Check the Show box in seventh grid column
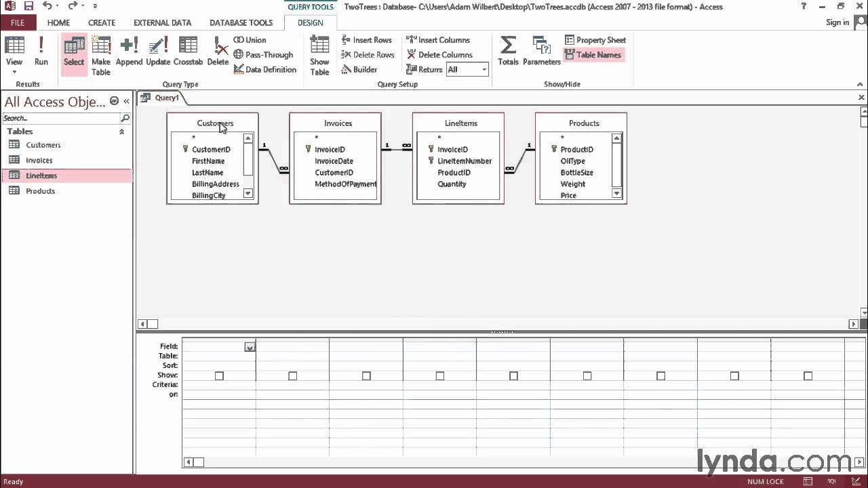 click(x=660, y=375)
